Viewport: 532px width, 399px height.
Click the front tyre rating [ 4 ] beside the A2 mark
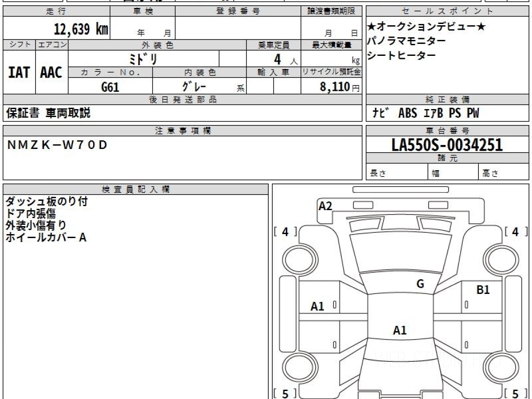286,231
